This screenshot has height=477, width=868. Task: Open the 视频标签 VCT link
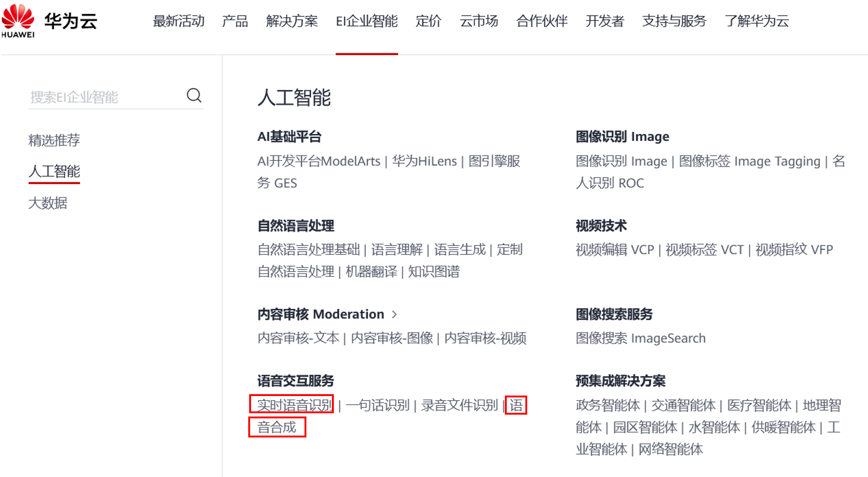704,249
